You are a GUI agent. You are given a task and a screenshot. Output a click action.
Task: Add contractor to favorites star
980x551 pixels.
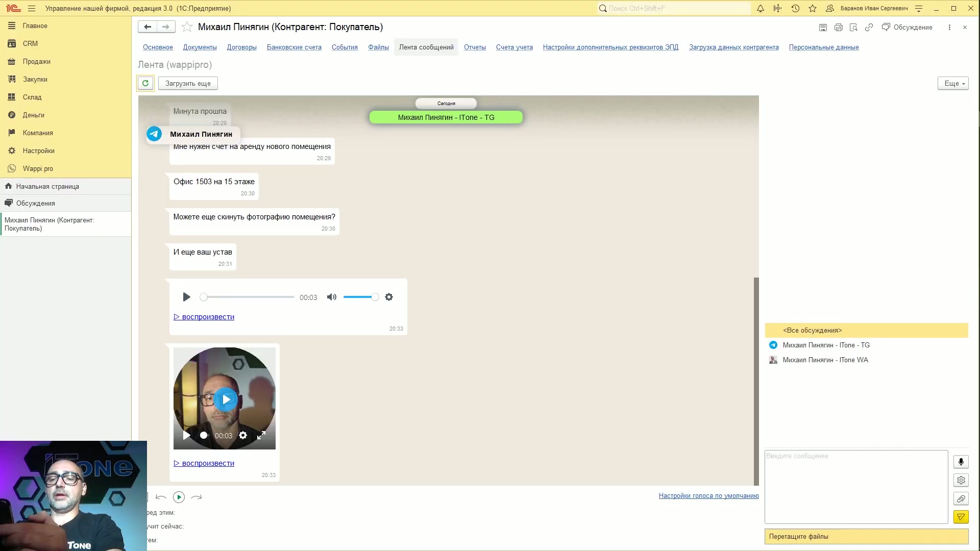187,27
